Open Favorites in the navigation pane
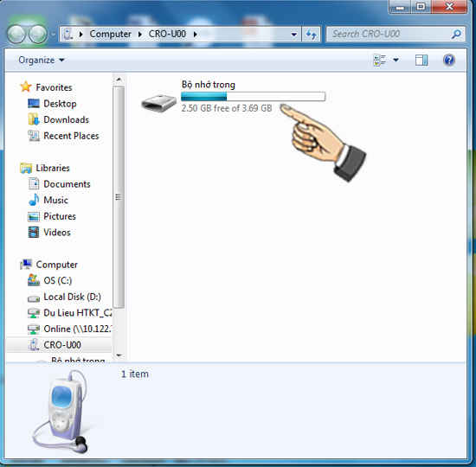 (54, 87)
